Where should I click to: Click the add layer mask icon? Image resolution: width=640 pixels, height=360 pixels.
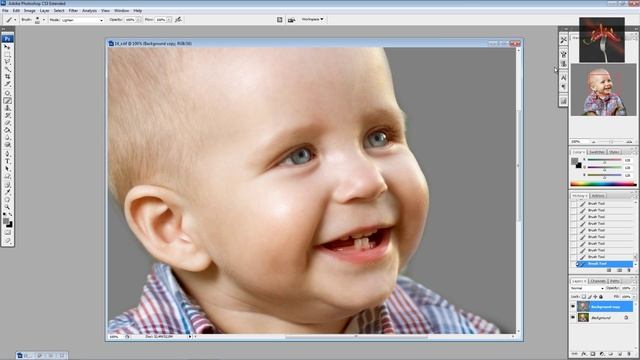pyautogui.click(x=593, y=354)
